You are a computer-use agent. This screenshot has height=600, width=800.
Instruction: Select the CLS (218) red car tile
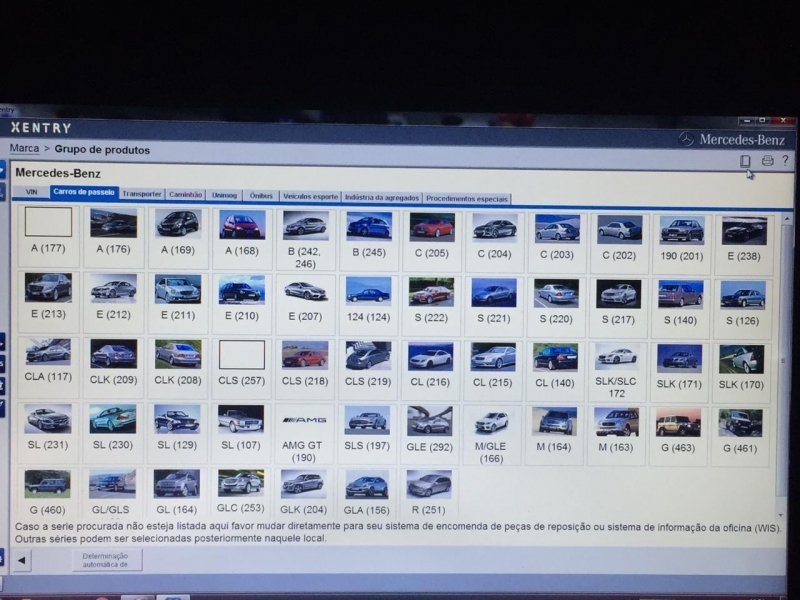click(305, 369)
